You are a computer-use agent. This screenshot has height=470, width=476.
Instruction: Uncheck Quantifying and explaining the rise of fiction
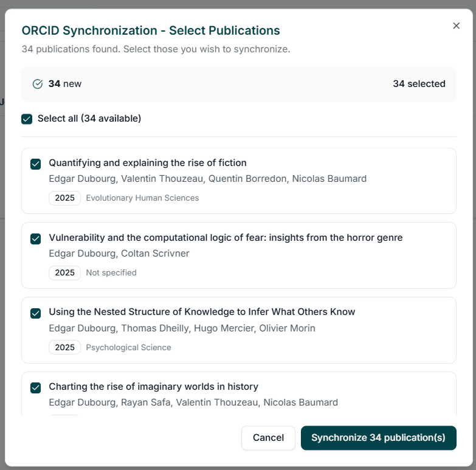click(x=36, y=164)
